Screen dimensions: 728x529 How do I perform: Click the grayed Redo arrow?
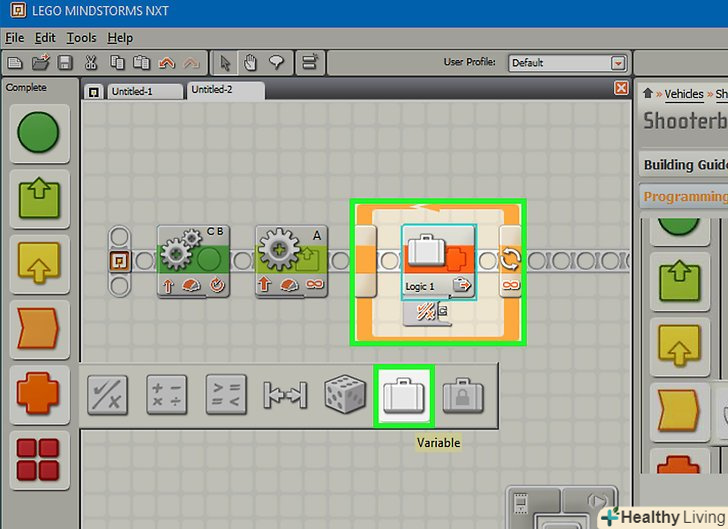click(191, 63)
